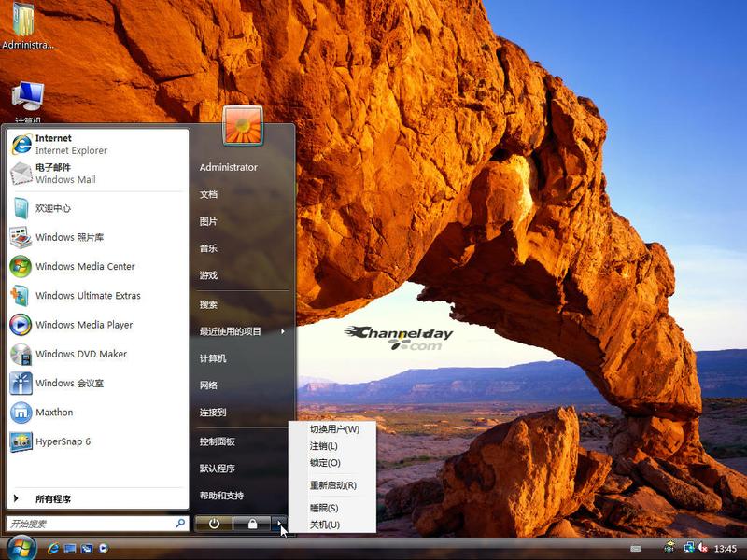This screenshot has width=747, height=560.
Task: Open Media Player quick launch icon
Action: 104,548
